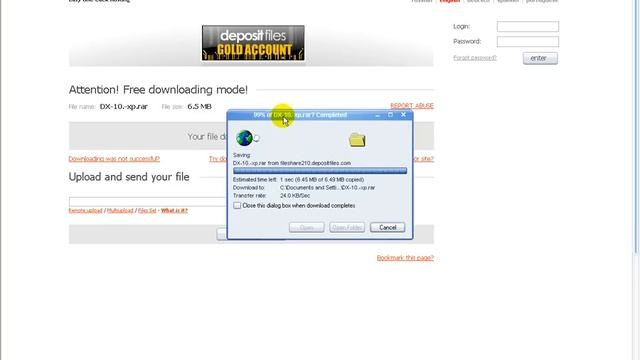
Task: Click the upload file path field
Action: pyautogui.click(x=148, y=202)
